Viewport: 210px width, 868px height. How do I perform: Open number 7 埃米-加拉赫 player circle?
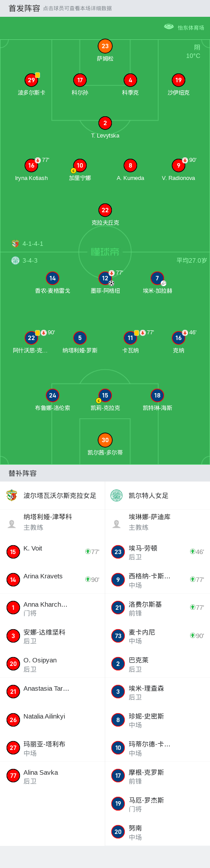pyautogui.click(x=157, y=278)
